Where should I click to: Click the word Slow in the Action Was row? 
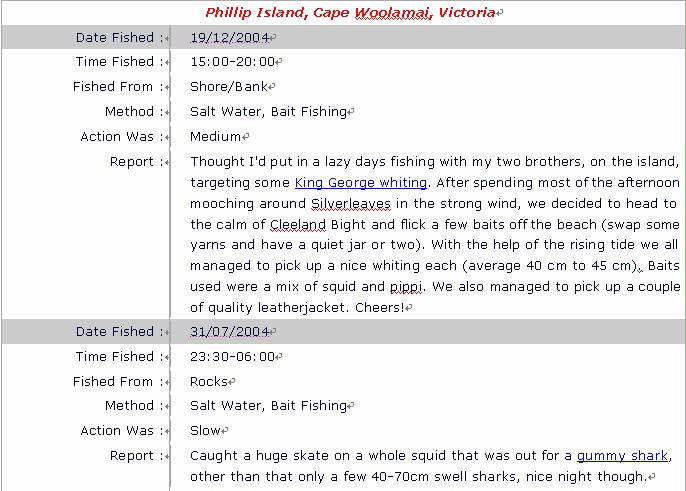pos(205,431)
